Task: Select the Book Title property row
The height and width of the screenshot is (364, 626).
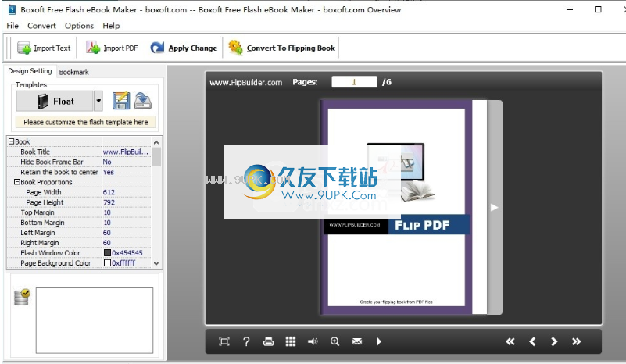Action: [x=79, y=152]
